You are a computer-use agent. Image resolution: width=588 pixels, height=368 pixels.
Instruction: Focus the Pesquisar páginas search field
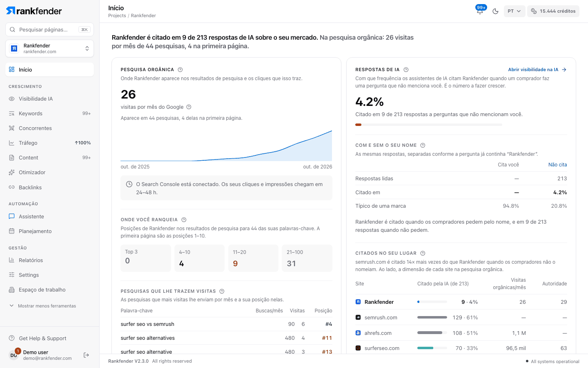[x=49, y=29]
